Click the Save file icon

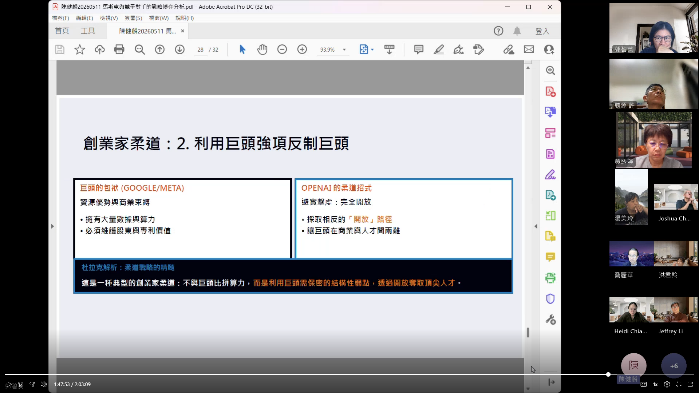[59, 49]
